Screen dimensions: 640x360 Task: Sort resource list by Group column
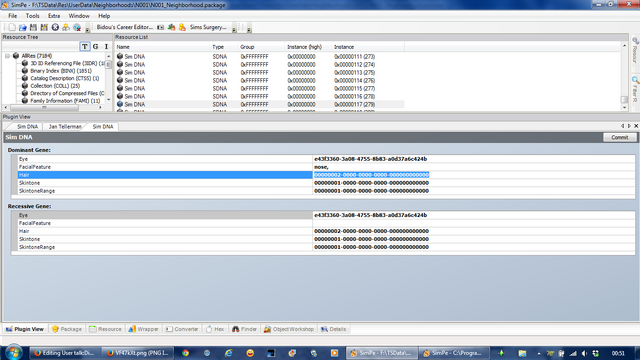(x=261, y=47)
